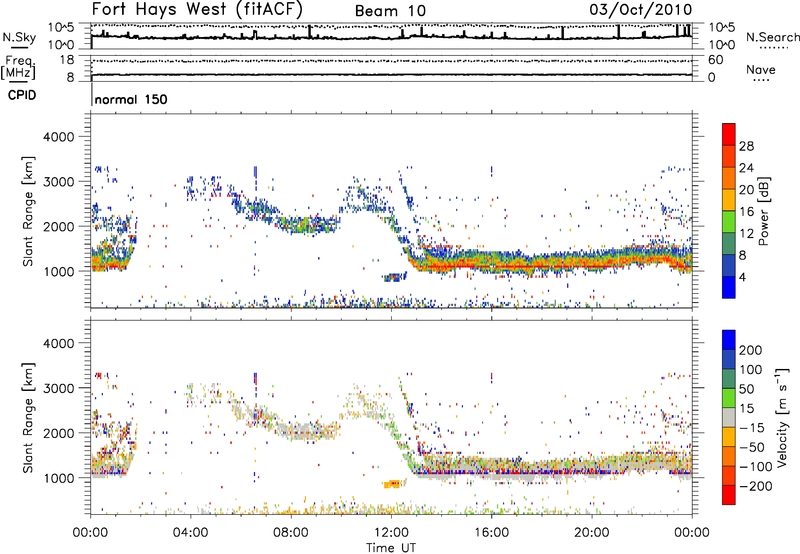Viewport: 800px width, 554px height.
Task: Click the orange velocity patch near 12:00
Action: tap(392, 484)
